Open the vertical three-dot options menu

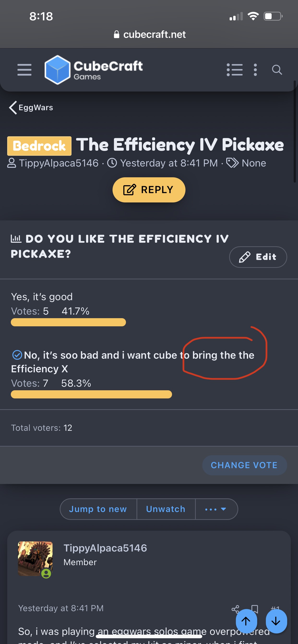coord(255,70)
